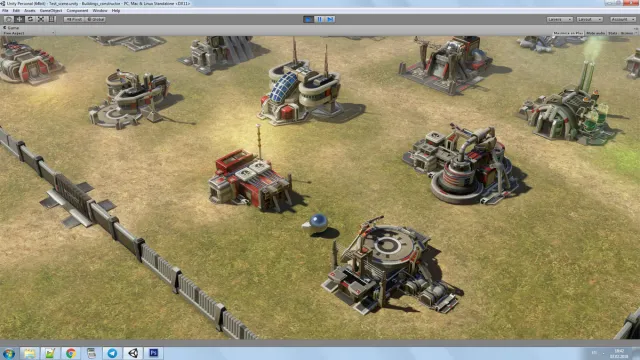This screenshot has width=640, height=360.
Task: Open the Assets menu
Action: 30,11
